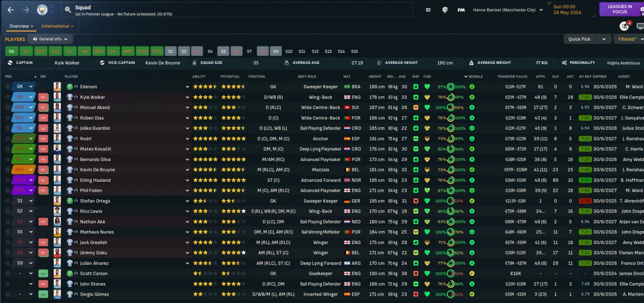Screen dimensions: 644x303
Task: Toggle the selection circle beside Kyle Walker's row
Action: (8, 97)
